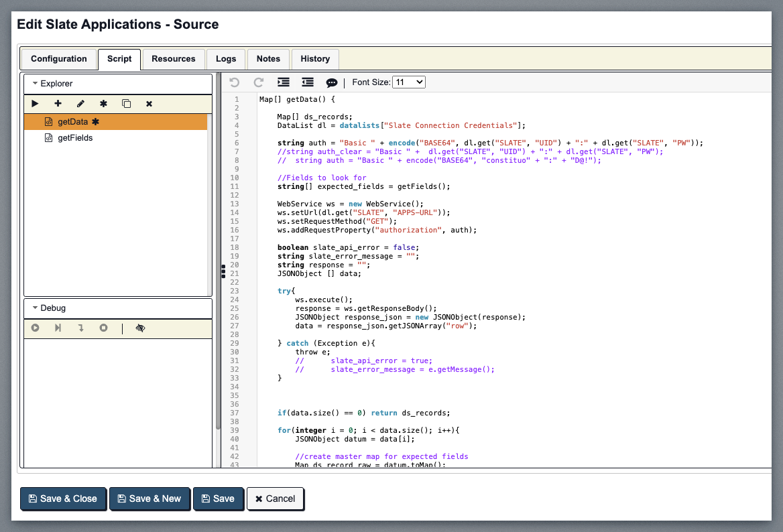Click the delete X icon in Explorer toolbar
This screenshot has width=783, height=532.
pos(149,104)
